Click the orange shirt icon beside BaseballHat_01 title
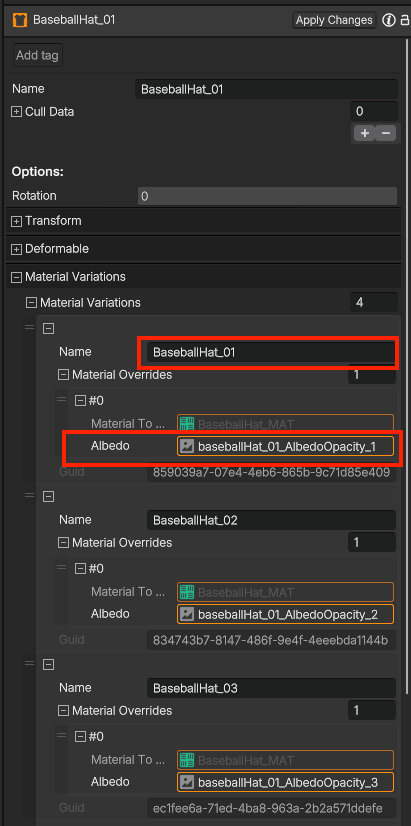Image resolution: width=411 pixels, height=826 pixels. pos(19,21)
